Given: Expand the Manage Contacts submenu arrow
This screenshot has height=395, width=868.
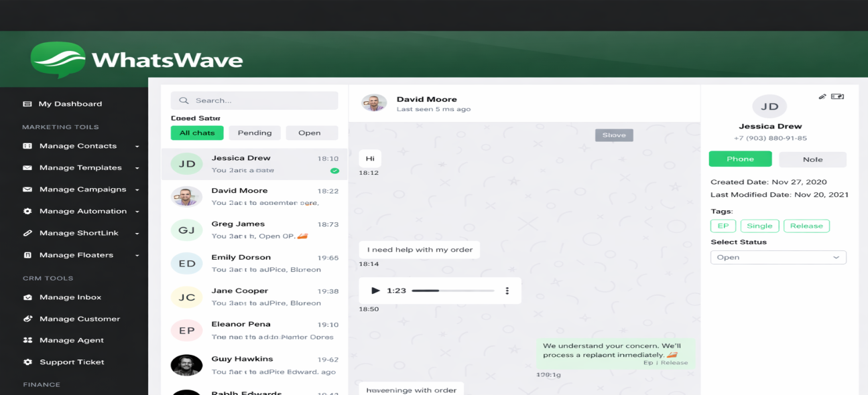Looking at the screenshot, I should [137, 146].
